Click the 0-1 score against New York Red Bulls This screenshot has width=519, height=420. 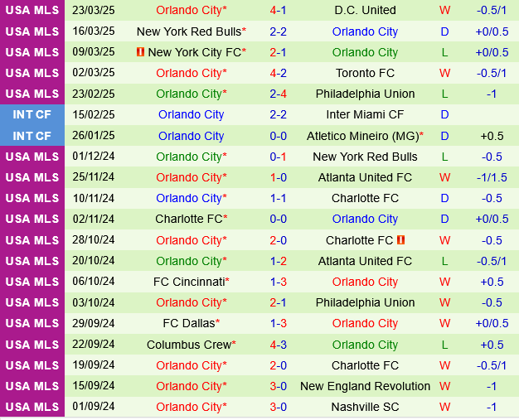click(279, 157)
